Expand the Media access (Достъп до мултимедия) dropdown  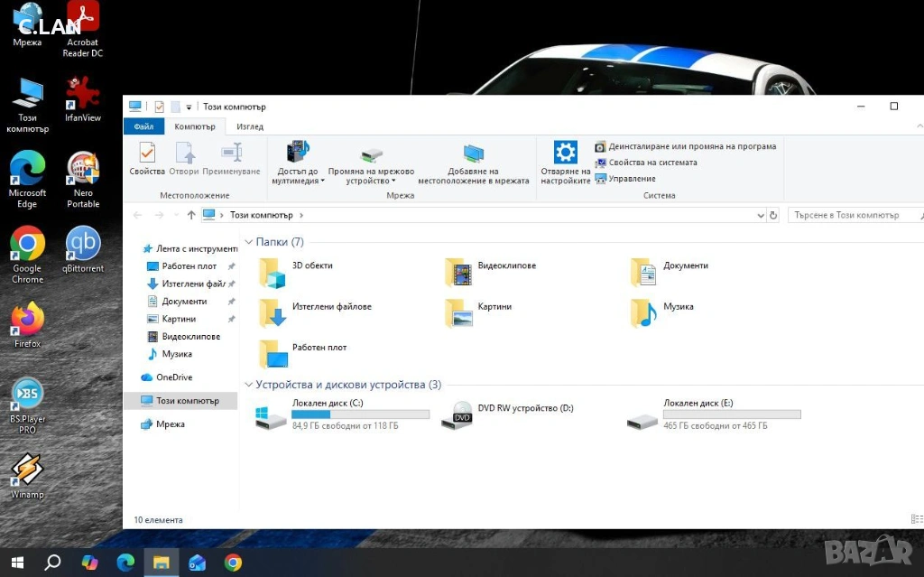pos(298,176)
